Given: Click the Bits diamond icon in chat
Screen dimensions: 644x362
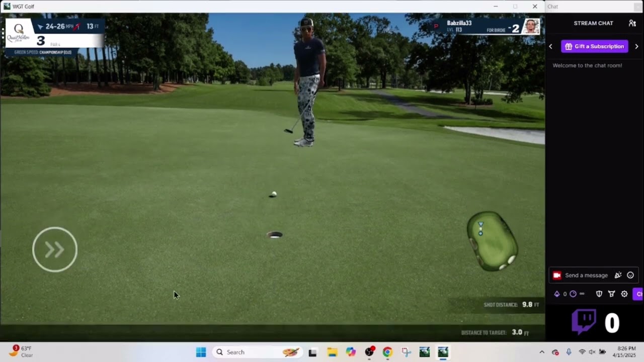Looking at the screenshot, I should 557,294.
